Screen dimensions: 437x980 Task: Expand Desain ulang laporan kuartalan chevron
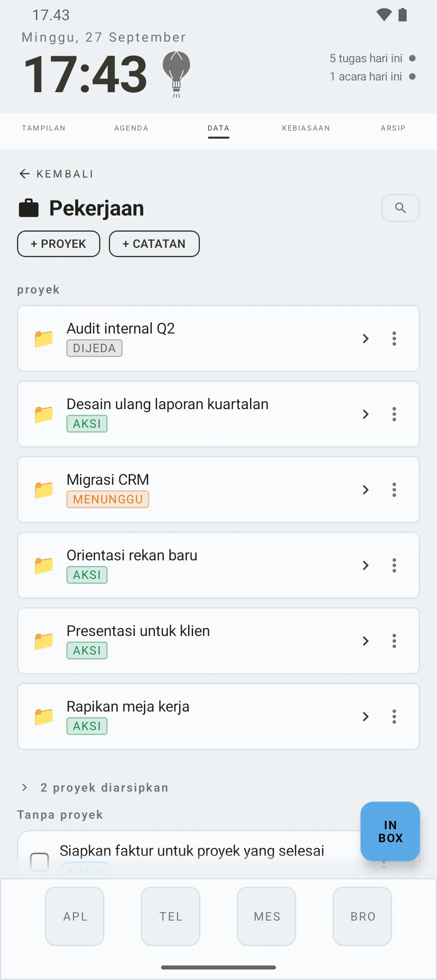pos(366,414)
